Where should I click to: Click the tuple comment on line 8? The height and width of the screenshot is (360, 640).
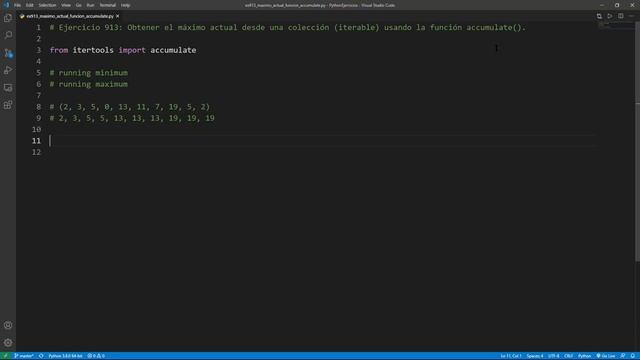129,107
